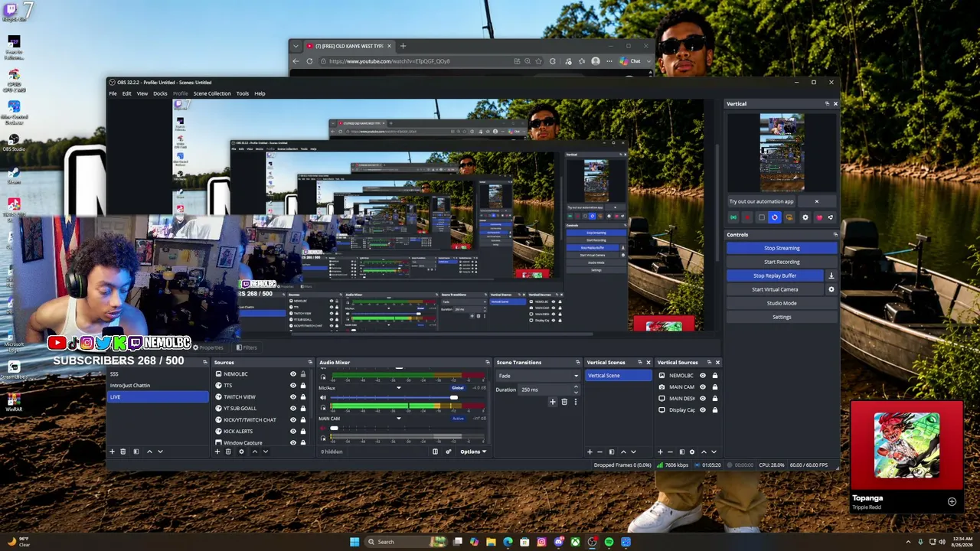
Task: Open vertical plugin settings gear icon
Action: [805, 217]
